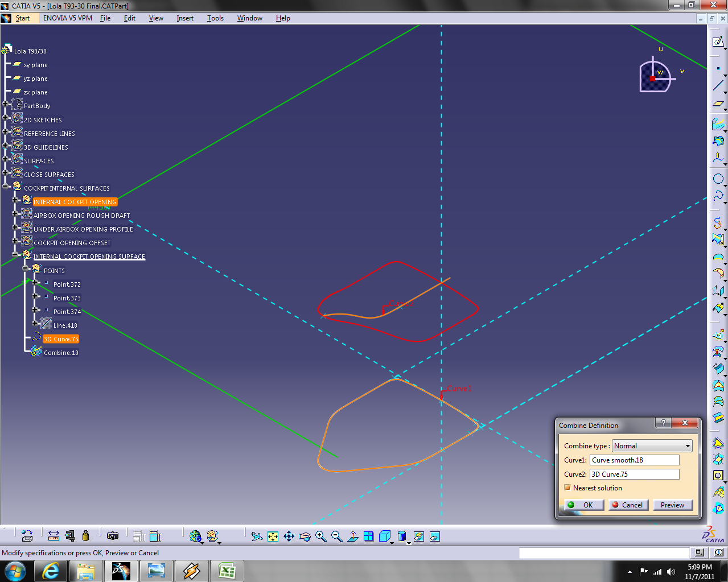Select the Helix spiral curve tool
728x582 pixels.
click(x=718, y=222)
